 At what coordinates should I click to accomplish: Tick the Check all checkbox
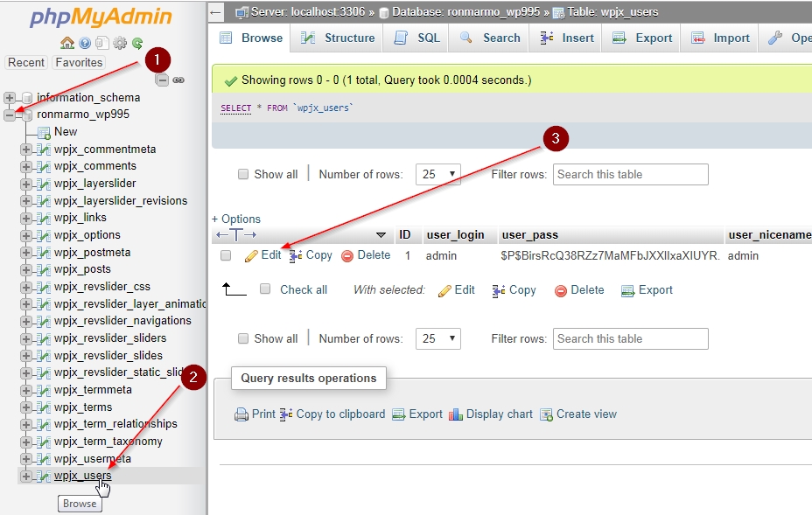pos(265,289)
